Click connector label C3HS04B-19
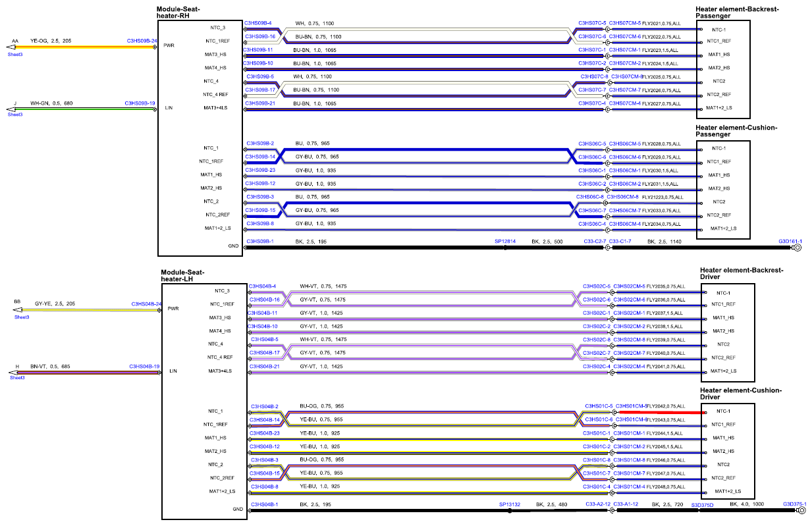This screenshot has width=812, height=526. point(145,366)
